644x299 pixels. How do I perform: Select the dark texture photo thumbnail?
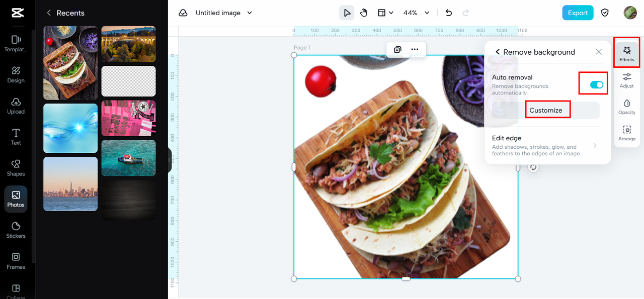(129, 200)
